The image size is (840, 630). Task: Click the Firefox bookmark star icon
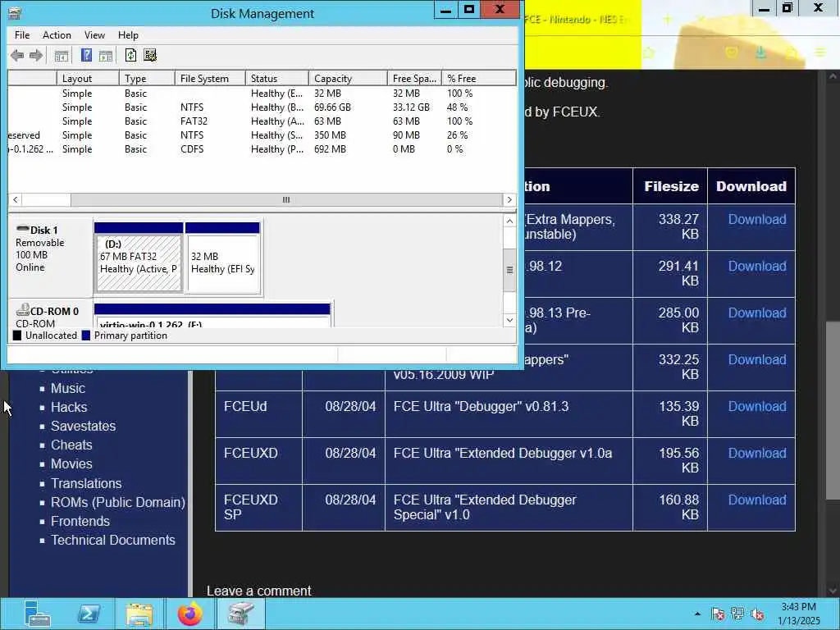click(650, 52)
